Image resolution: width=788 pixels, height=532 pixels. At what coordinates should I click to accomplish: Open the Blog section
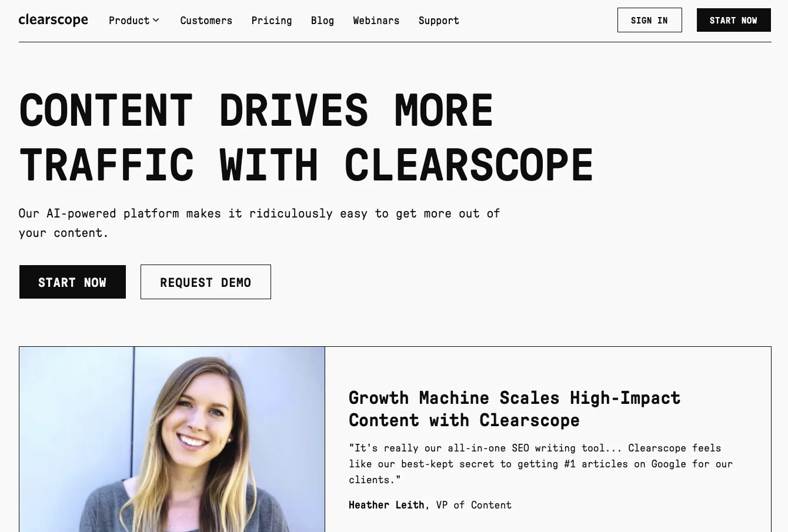click(322, 21)
